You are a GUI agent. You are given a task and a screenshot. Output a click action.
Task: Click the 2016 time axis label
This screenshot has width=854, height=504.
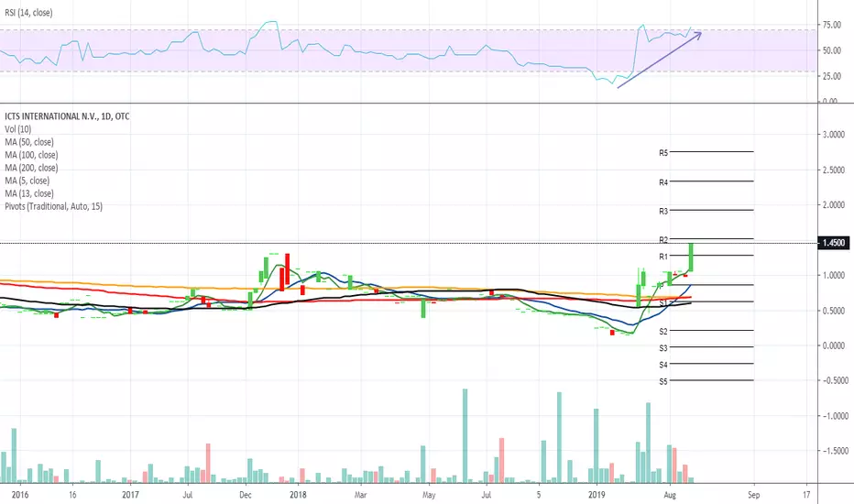click(20, 495)
